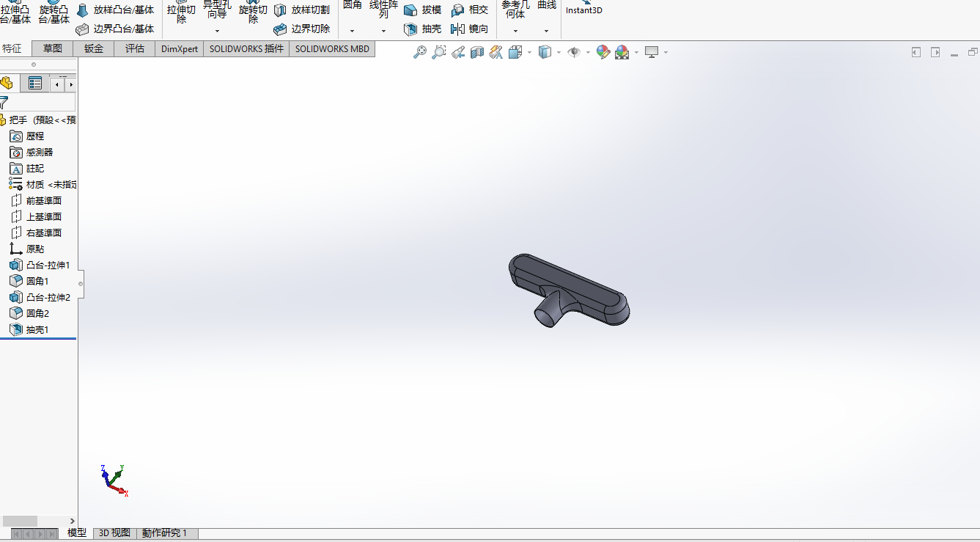Open the 参考几何体 dropdown arrow

pyautogui.click(x=515, y=31)
